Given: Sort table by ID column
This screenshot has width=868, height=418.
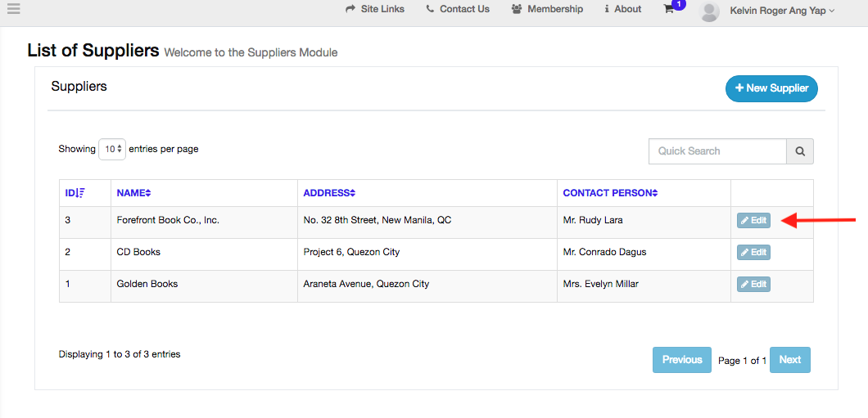Looking at the screenshot, I should [x=75, y=193].
